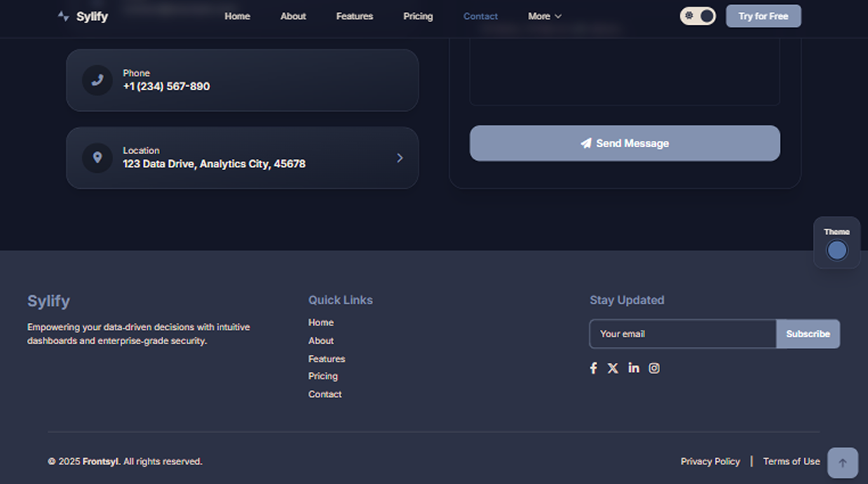Click the LinkedIn icon in footer
This screenshot has width=868, height=484.
(634, 368)
